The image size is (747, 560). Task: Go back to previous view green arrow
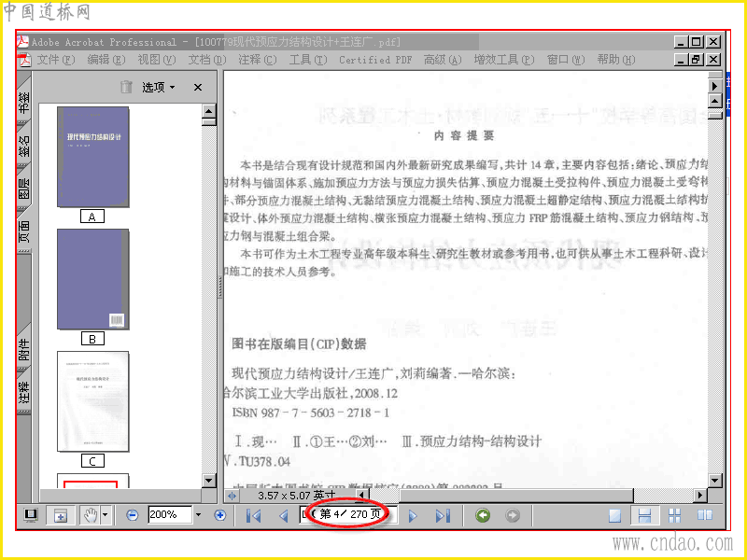pyautogui.click(x=483, y=515)
